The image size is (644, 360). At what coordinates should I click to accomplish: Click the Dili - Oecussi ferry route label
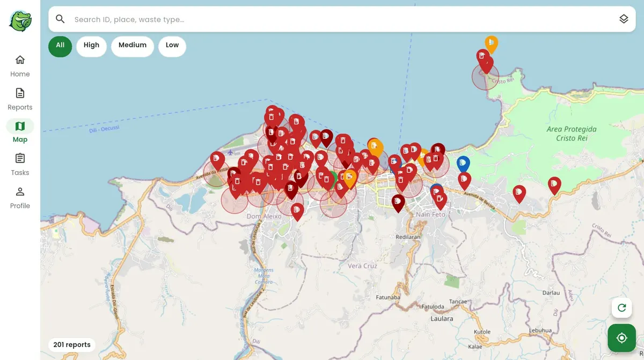point(104,129)
